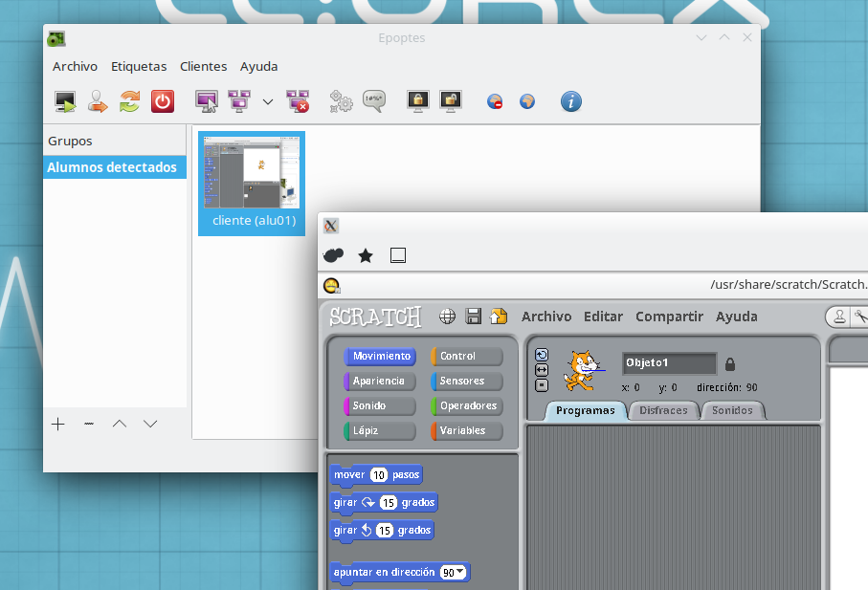This screenshot has height=590, width=868.
Task: Select the Variables block category
Action: pyautogui.click(x=467, y=430)
